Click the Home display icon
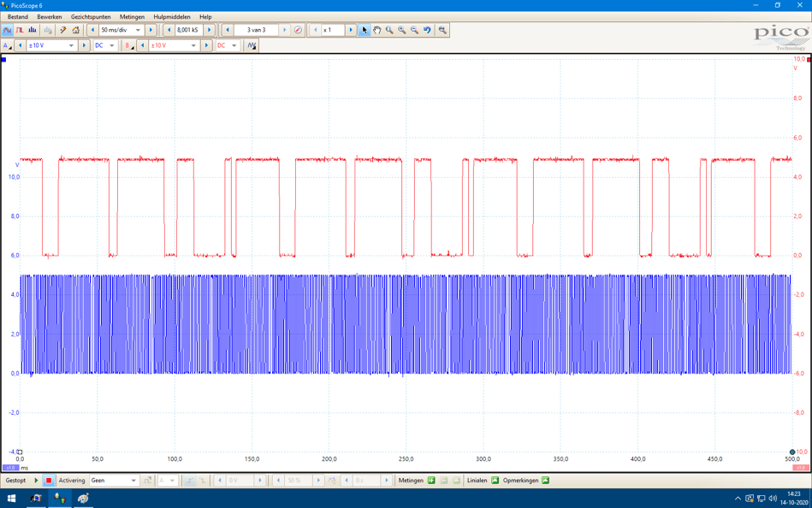Screen dimensions: 812x508 click(x=76, y=30)
